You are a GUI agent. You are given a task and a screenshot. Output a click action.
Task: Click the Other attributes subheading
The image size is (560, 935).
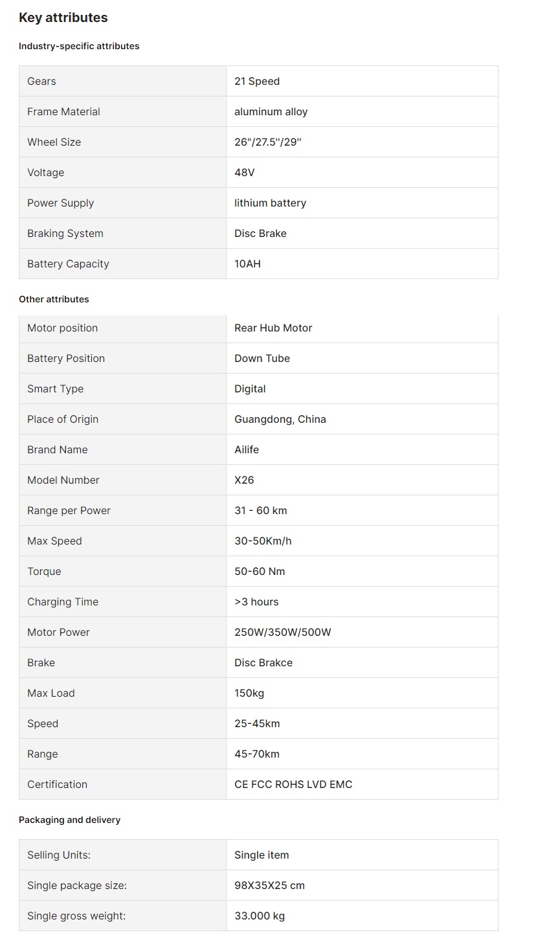coord(54,299)
